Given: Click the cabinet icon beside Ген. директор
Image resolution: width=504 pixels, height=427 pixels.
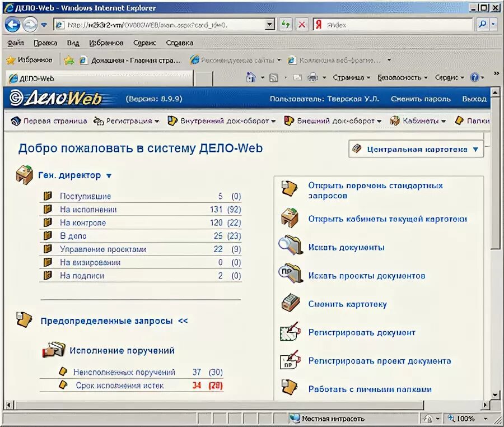Looking at the screenshot, I should coord(25,175).
